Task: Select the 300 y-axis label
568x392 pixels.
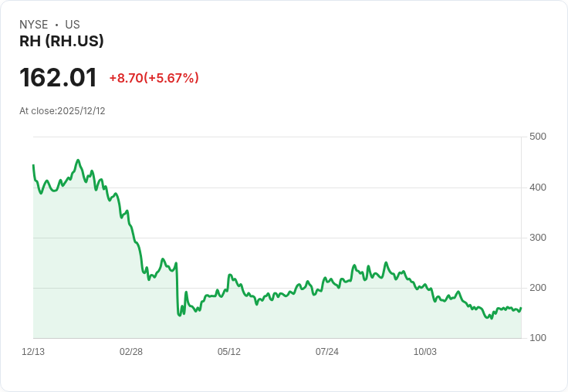Action: pyautogui.click(x=537, y=237)
